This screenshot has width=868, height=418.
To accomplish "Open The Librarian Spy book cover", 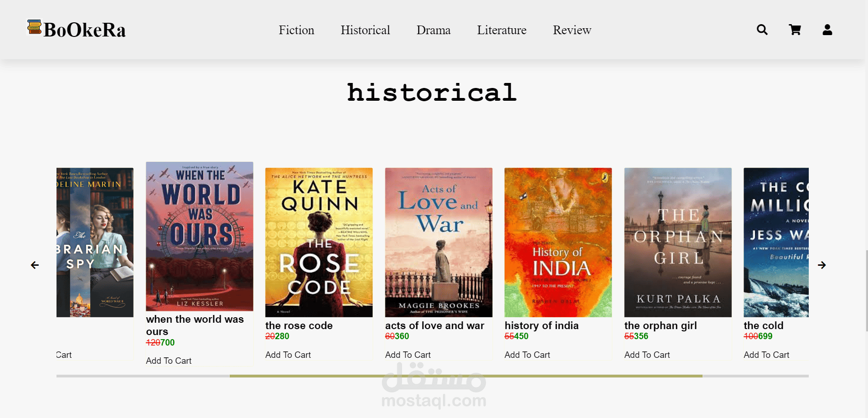I will (x=95, y=243).
